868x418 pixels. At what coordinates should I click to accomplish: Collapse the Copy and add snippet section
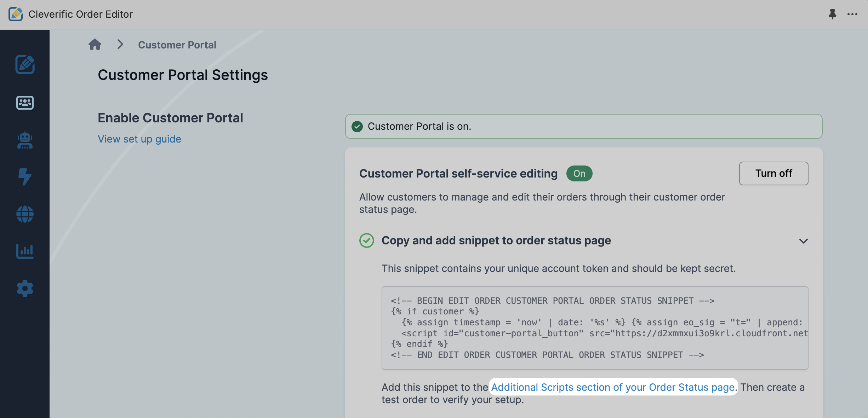coord(803,241)
